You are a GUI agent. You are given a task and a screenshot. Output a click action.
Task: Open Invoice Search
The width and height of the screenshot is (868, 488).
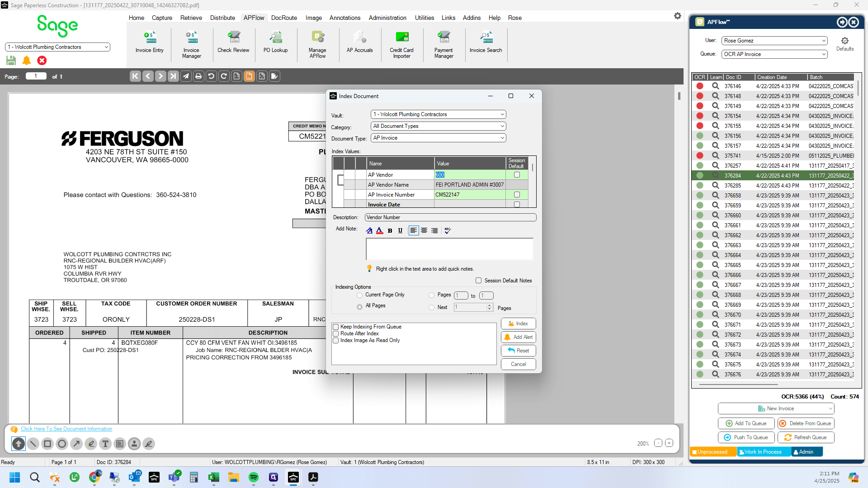(486, 42)
